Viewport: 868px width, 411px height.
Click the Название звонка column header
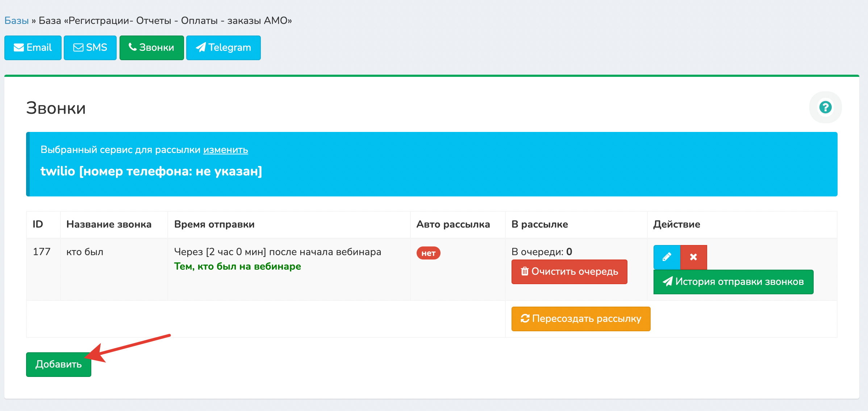109,224
